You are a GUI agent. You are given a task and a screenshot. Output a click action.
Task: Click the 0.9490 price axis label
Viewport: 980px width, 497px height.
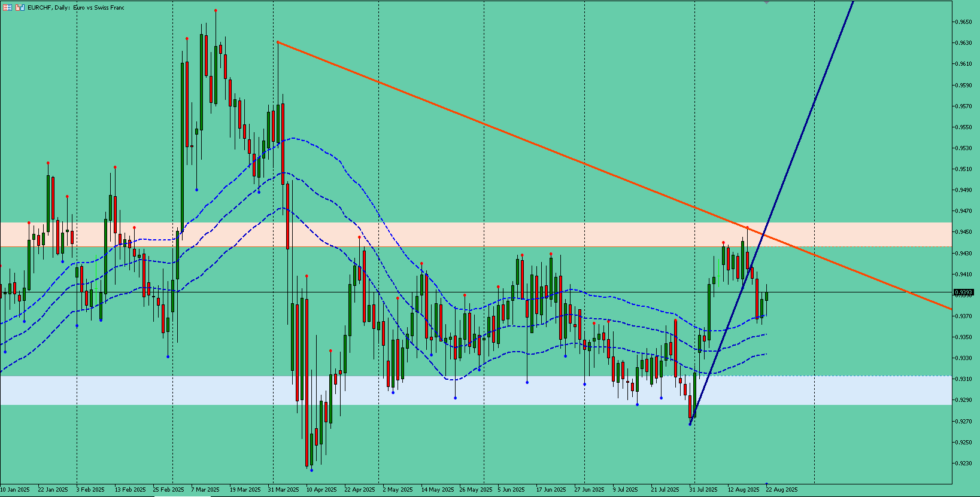click(x=963, y=190)
